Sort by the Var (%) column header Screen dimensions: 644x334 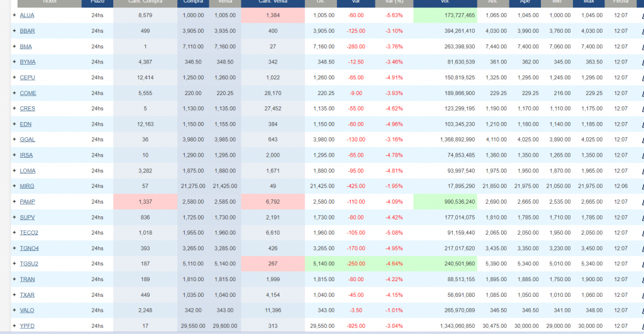[394, 2]
